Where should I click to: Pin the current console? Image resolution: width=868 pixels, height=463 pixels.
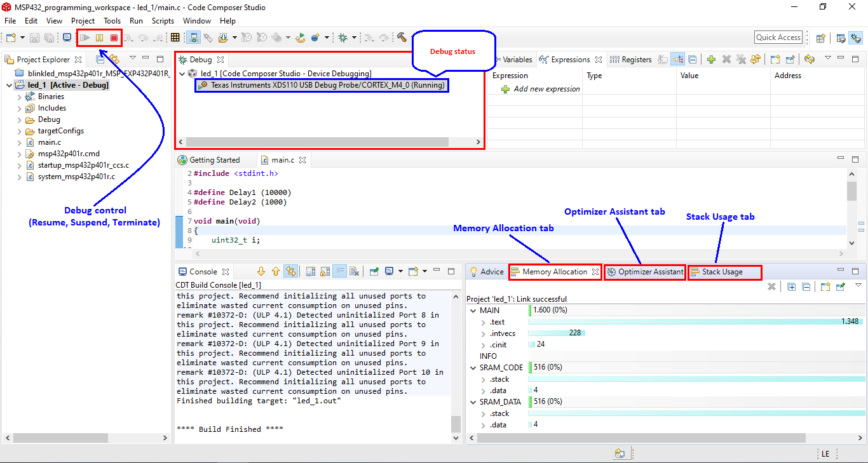pos(372,271)
